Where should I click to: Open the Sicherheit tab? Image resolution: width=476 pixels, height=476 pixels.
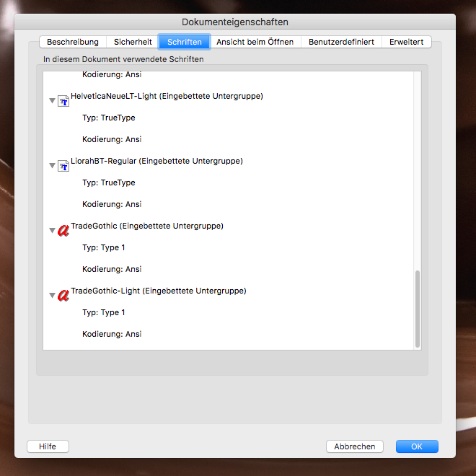click(x=133, y=42)
